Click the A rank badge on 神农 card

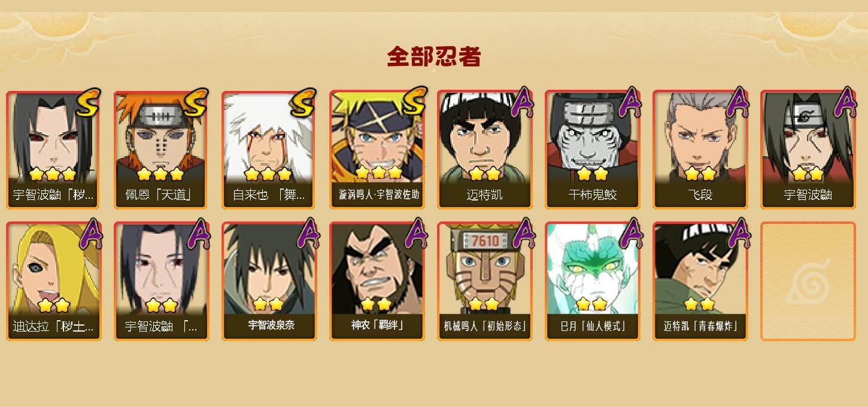point(415,233)
